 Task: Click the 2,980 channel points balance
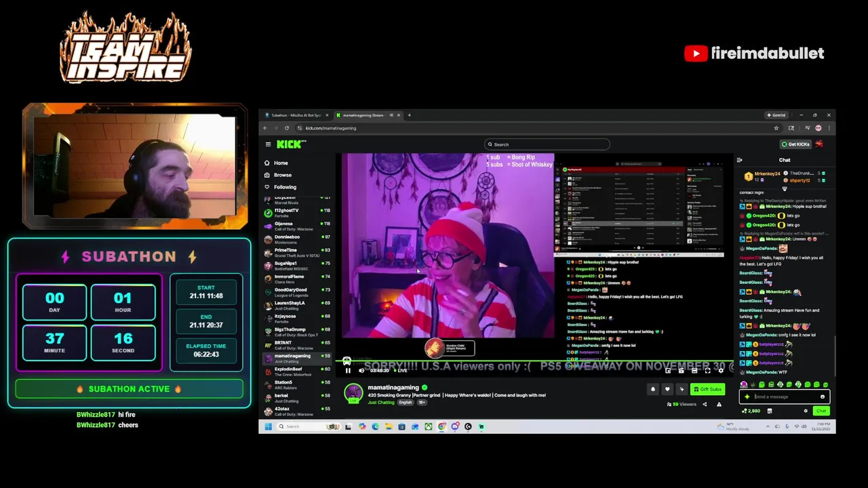pos(751,411)
